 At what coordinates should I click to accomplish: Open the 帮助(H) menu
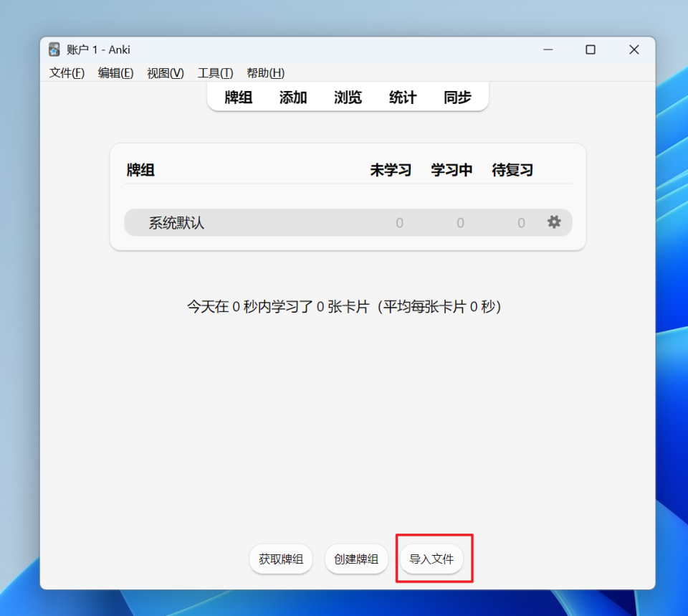tap(265, 73)
